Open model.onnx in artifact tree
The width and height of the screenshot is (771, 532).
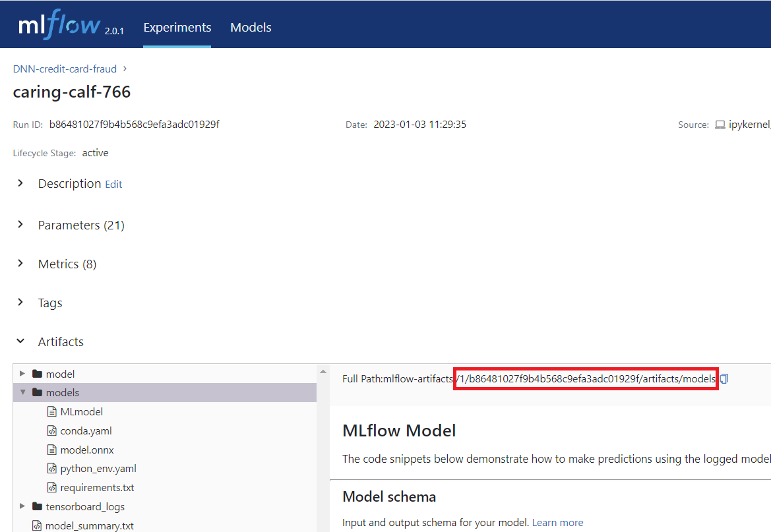click(x=87, y=450)
